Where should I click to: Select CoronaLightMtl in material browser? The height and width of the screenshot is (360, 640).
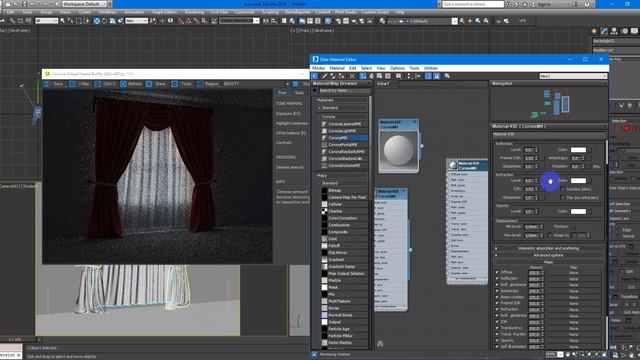coord(342,131)
